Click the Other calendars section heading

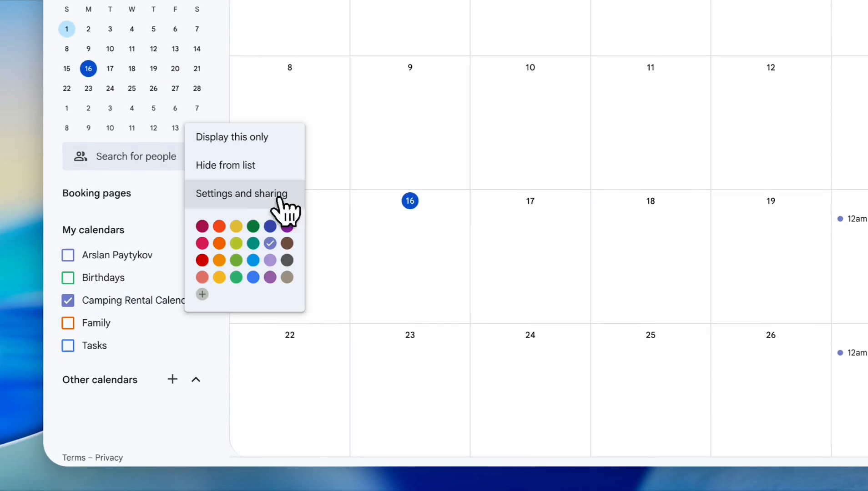click(x=100, y=380)
